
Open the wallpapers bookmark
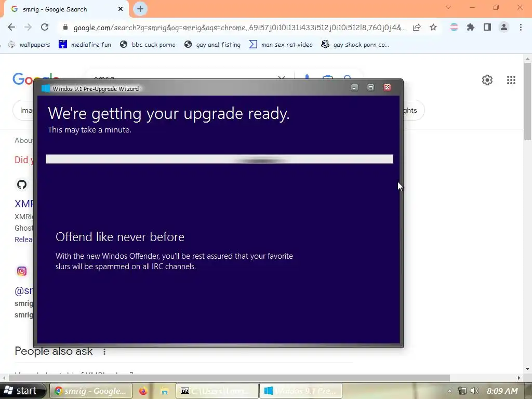[29, 45]
